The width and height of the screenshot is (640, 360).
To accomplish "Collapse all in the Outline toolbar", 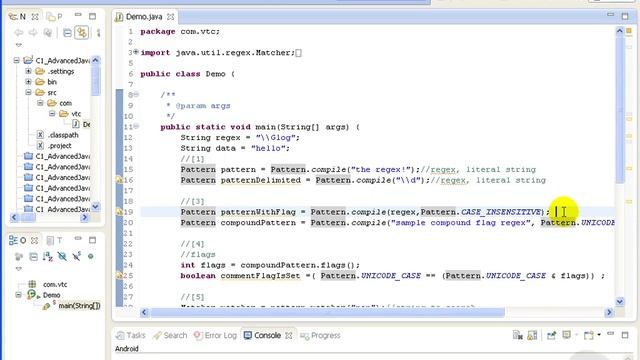I will pyautogui.click(x=33, y=256).
